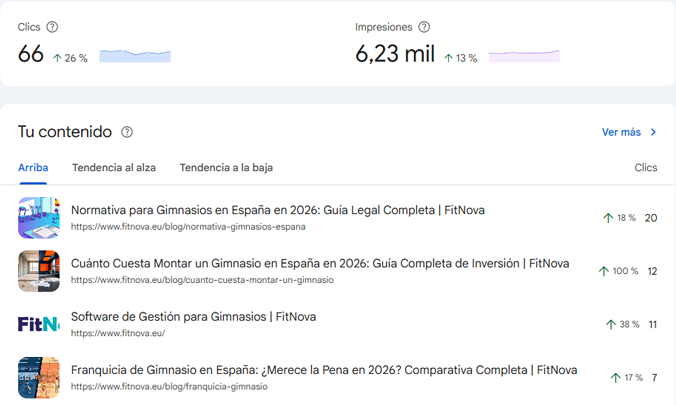Screen dimensions: 676x406
Task: Click the Clics column header
Action: [x=645, y=168]
